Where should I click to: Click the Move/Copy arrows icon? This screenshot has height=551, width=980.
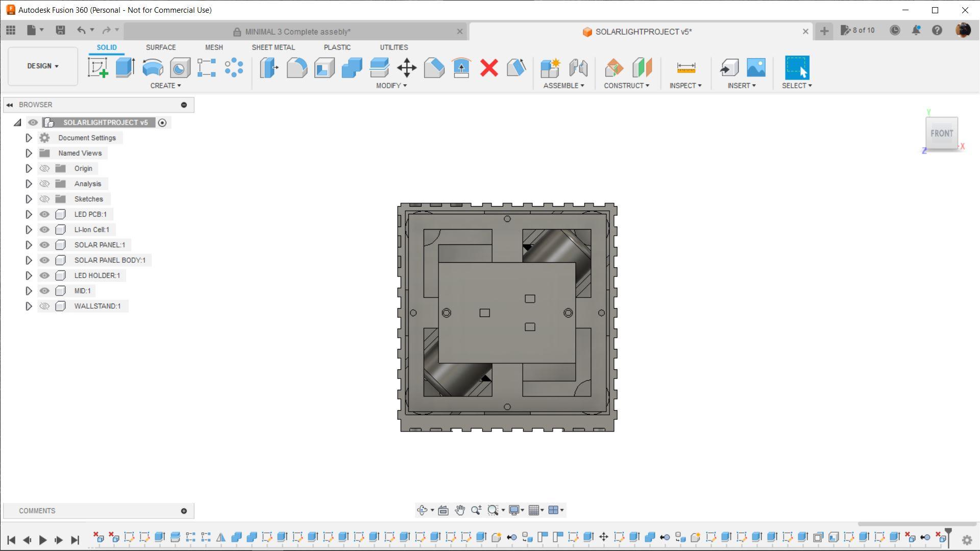coord(407,67)
